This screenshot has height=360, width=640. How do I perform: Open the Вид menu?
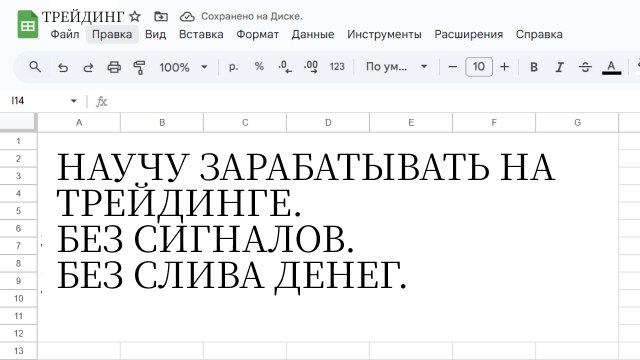pos(155,34)
